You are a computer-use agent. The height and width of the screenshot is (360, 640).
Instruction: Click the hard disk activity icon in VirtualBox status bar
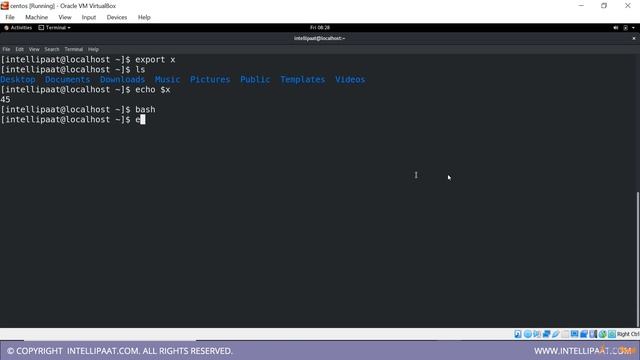tap(518, 334)
